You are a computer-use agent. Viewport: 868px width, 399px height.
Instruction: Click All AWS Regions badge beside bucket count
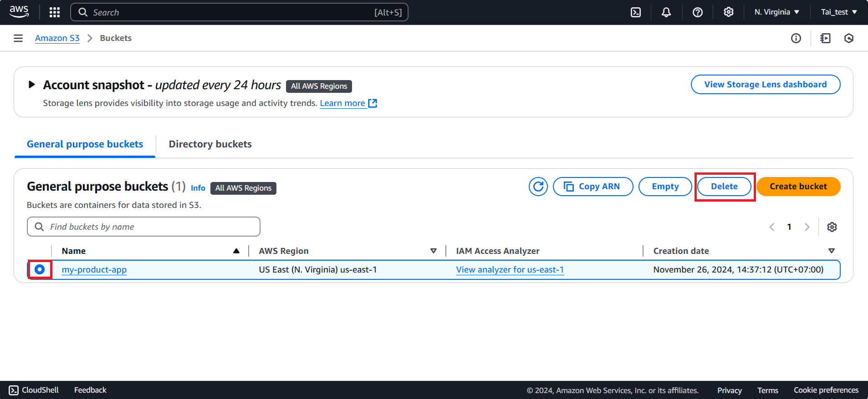243,188
